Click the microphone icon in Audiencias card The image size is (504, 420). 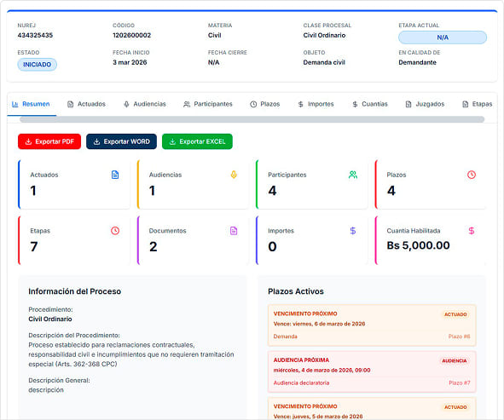point(234,175)
